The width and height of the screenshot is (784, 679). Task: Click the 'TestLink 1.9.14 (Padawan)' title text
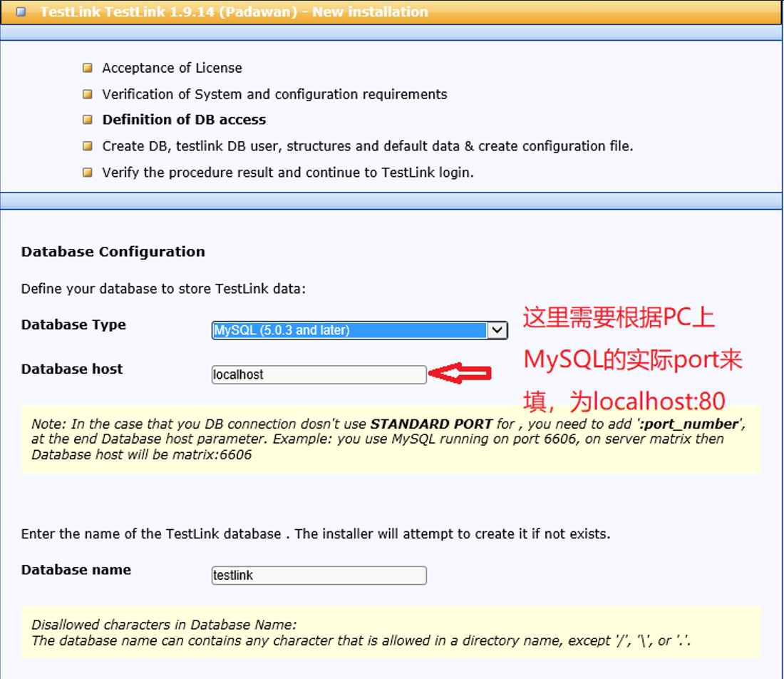tap(234, 11)
